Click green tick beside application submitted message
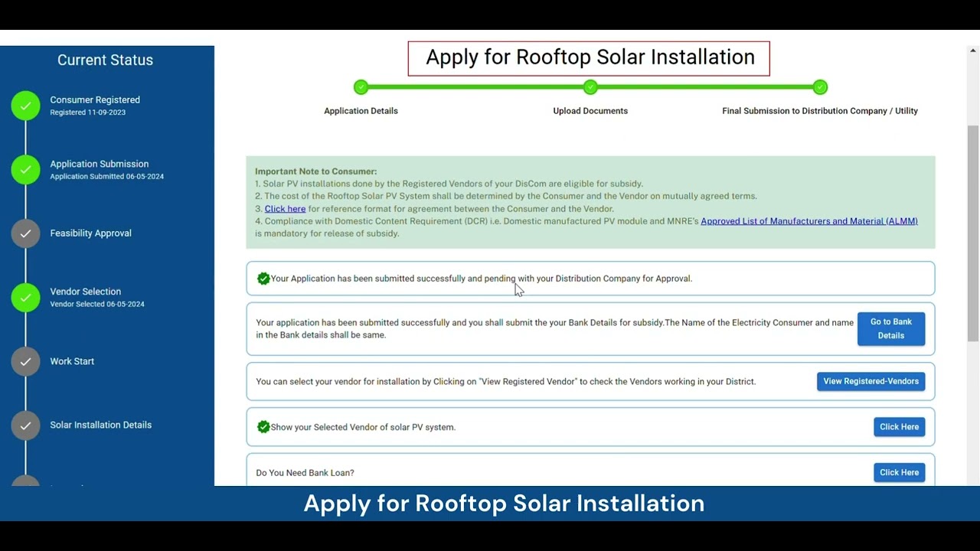This screenshot has width=980, height=551. pos(263,279)
